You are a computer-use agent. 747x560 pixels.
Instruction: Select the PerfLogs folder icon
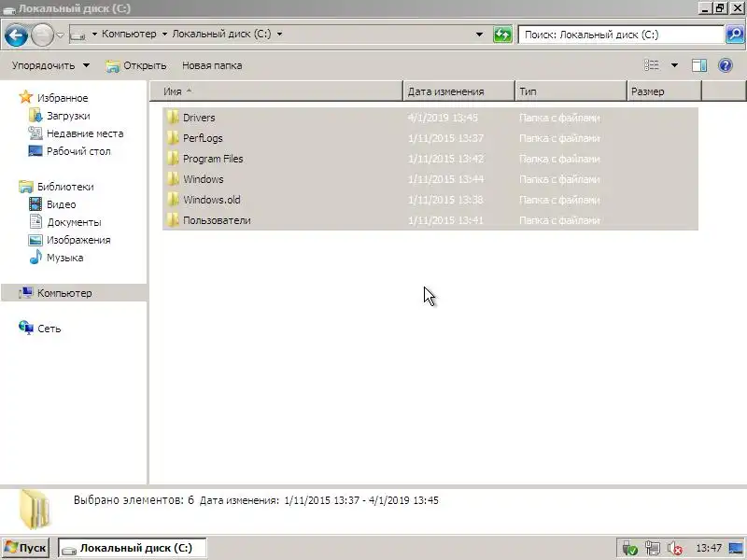[x=173, y=137]
